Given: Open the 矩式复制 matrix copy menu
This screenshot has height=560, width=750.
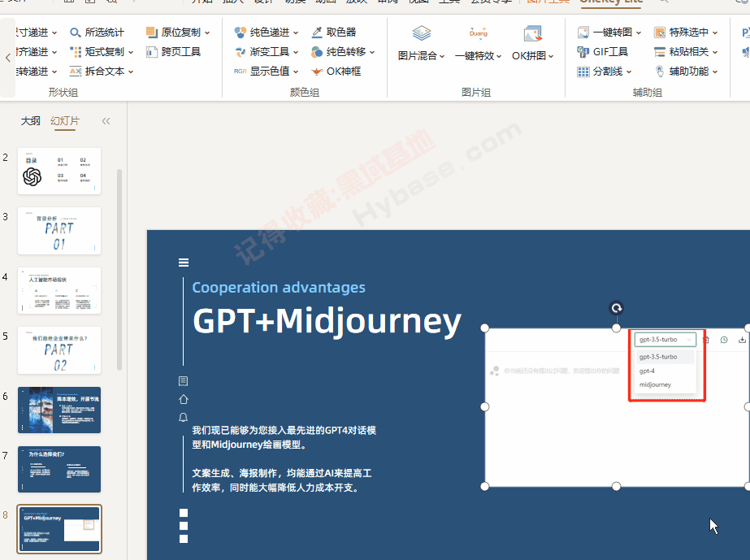Looking at the screenshot, I should coord(102,52).
